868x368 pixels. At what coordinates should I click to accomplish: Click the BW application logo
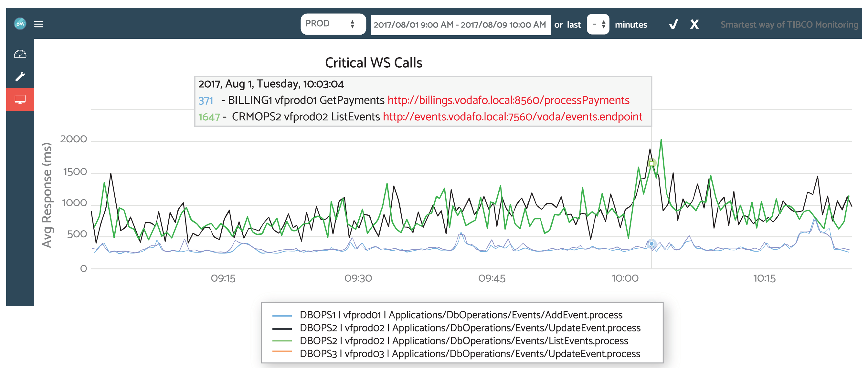[x=20, y=24]
